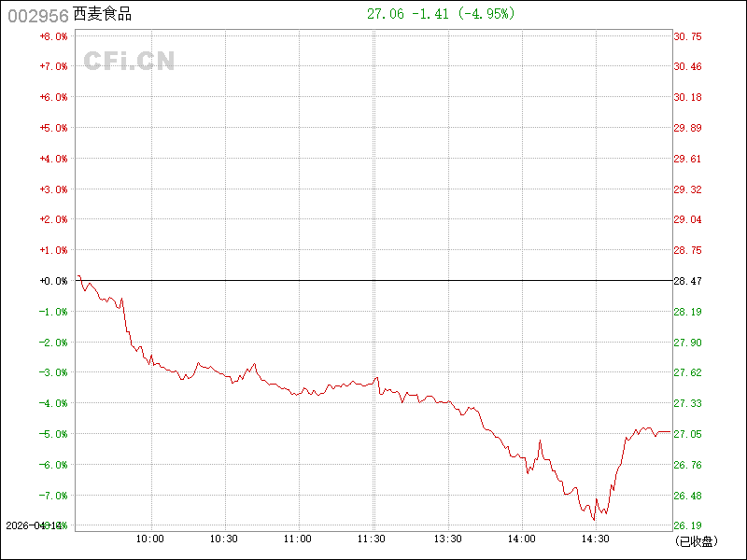Click the 已收盘 market closed status label
747x560 pixels.
pyautogui.click(x=695, y=541)
